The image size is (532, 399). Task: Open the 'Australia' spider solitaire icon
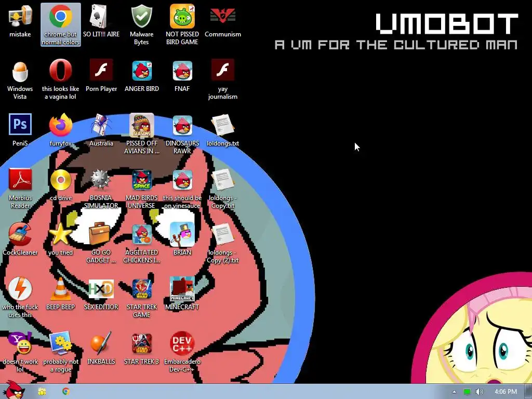coord(101,130)
